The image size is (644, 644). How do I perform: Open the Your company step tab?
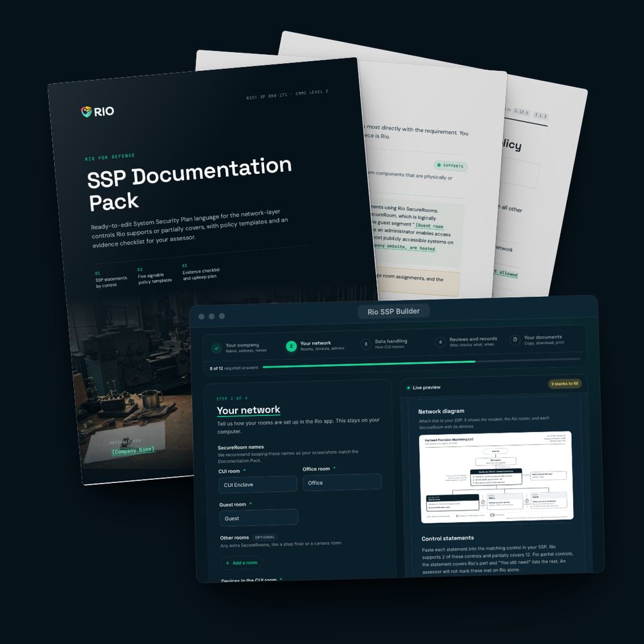click(x=240, y=348)
